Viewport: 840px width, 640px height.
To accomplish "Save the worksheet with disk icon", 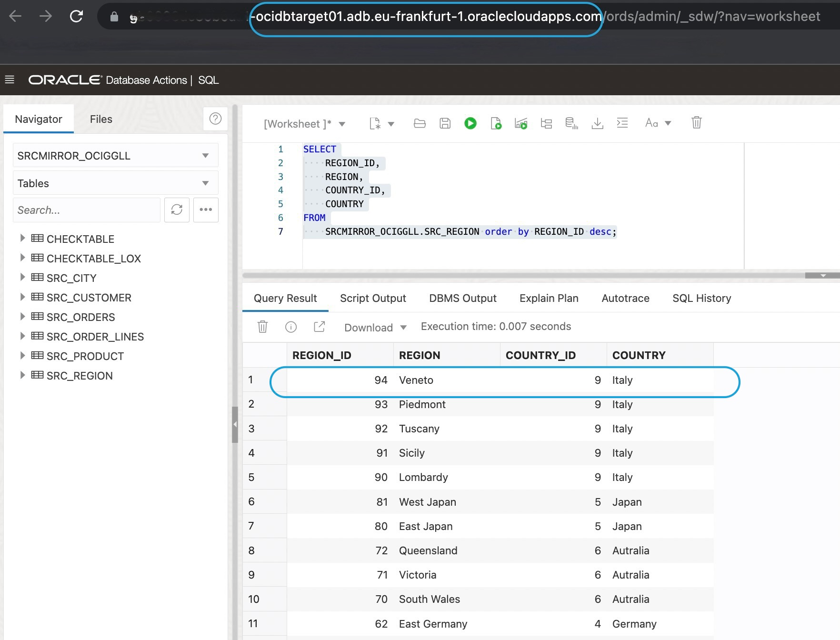I will pyautogui.click(x=445, y=124).
